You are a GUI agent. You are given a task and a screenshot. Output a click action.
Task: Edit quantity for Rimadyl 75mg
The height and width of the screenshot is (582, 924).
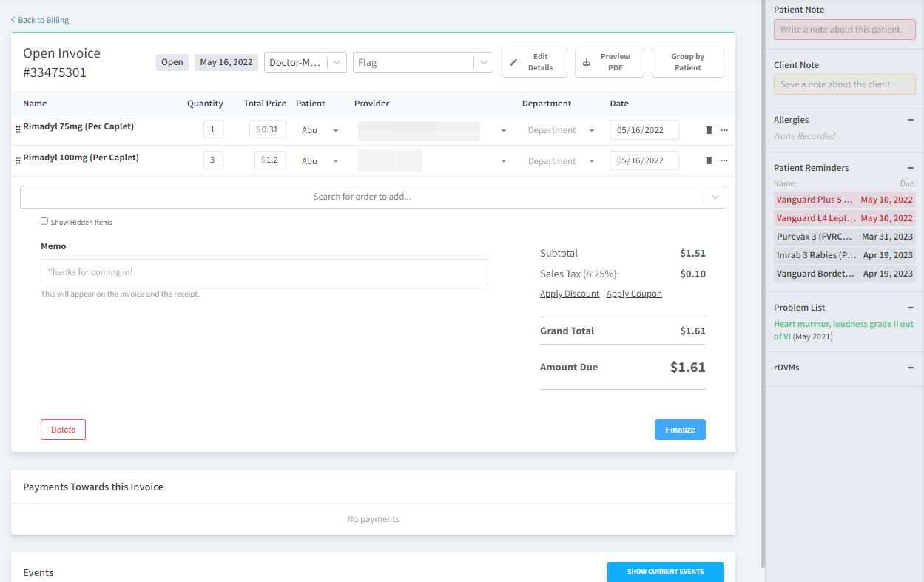213,129
